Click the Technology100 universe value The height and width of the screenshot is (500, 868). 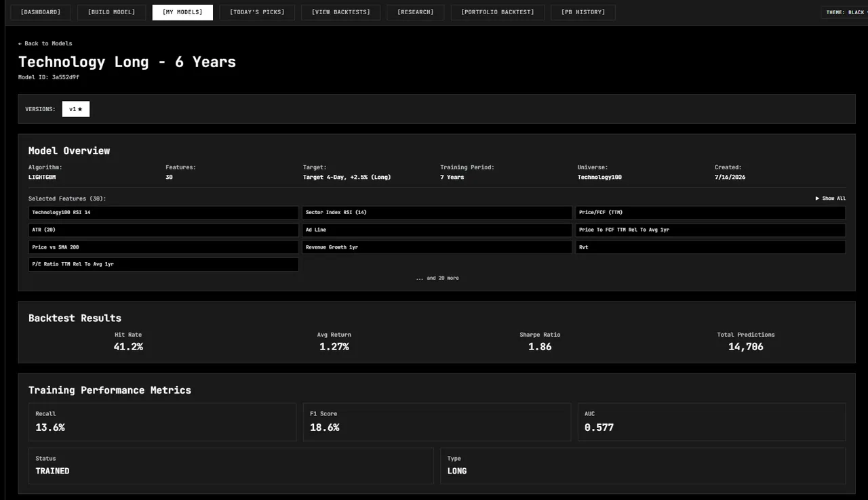(599, 177)
